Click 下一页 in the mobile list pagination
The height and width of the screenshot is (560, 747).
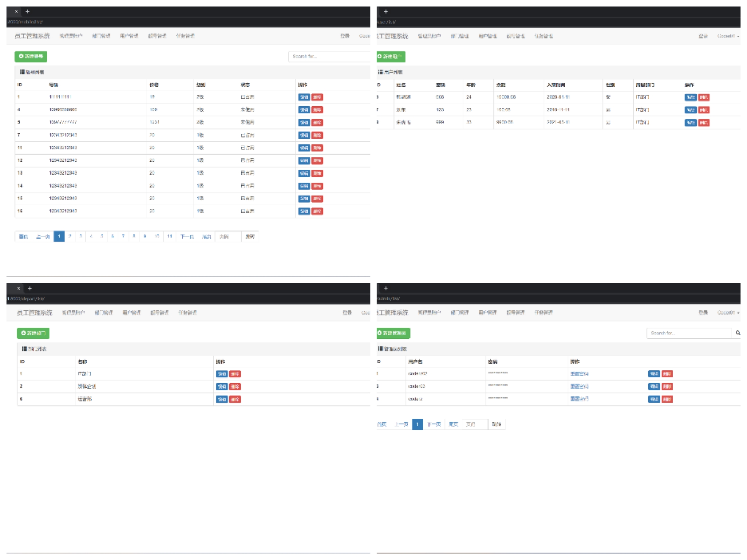(x=187, y=236)
